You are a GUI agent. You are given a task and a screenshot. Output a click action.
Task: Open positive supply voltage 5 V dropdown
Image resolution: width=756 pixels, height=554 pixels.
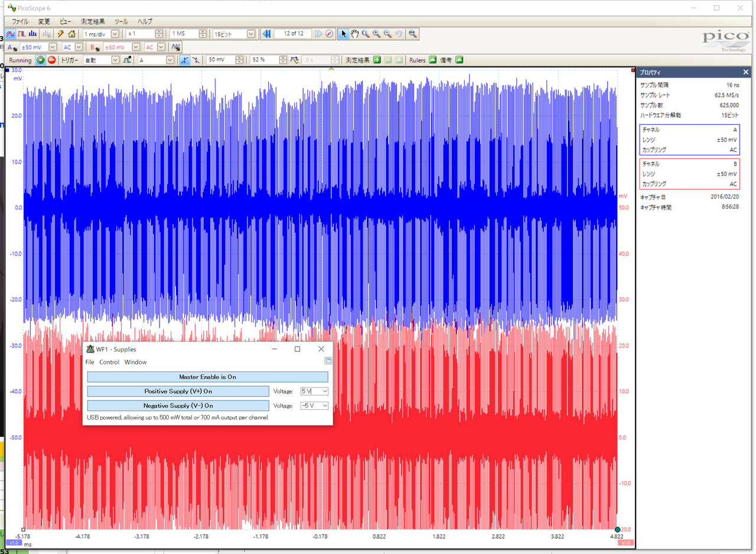point(324,391)
